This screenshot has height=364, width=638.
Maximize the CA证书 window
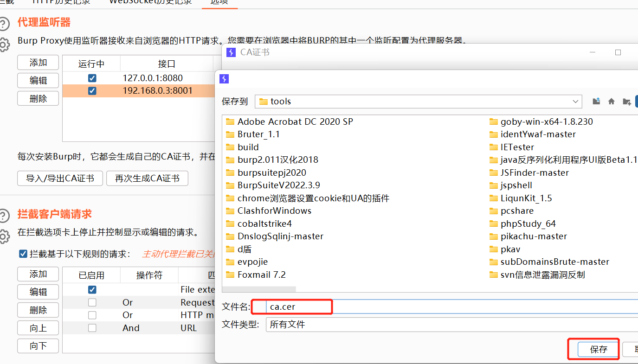[x=618, y=52]
